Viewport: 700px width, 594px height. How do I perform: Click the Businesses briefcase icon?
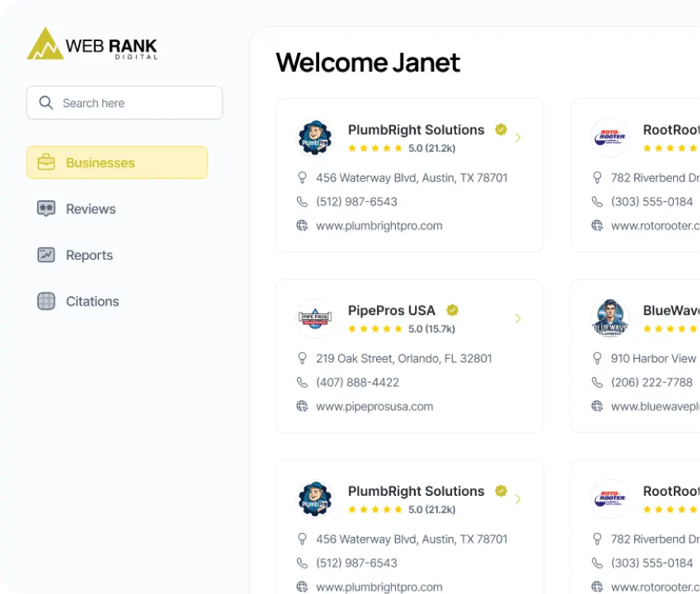coord(47,162)
